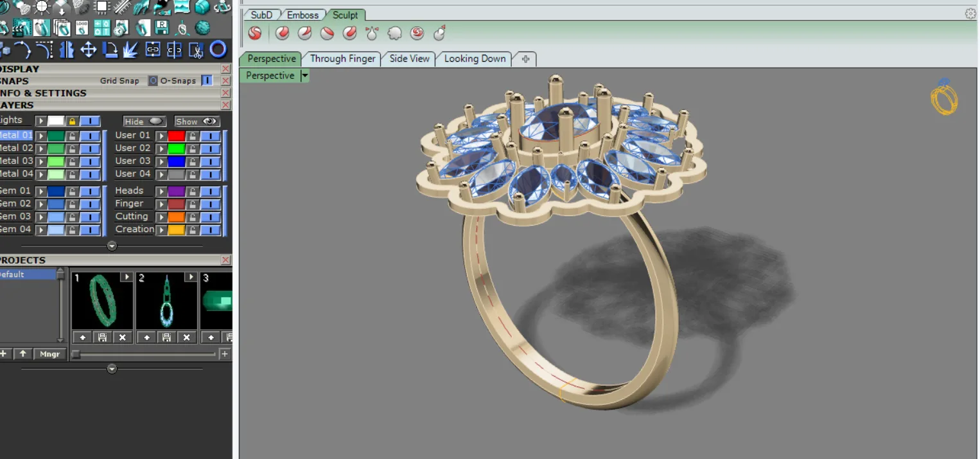
Task: Click the ruler measurement icon
Action: [x=122, y=7]
